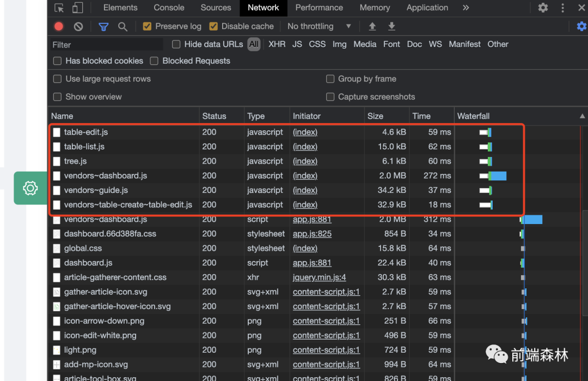588x381 pixels.
Task: Expand the more tabs chevron
Action: pyautogui.click(x=465, y=8)
